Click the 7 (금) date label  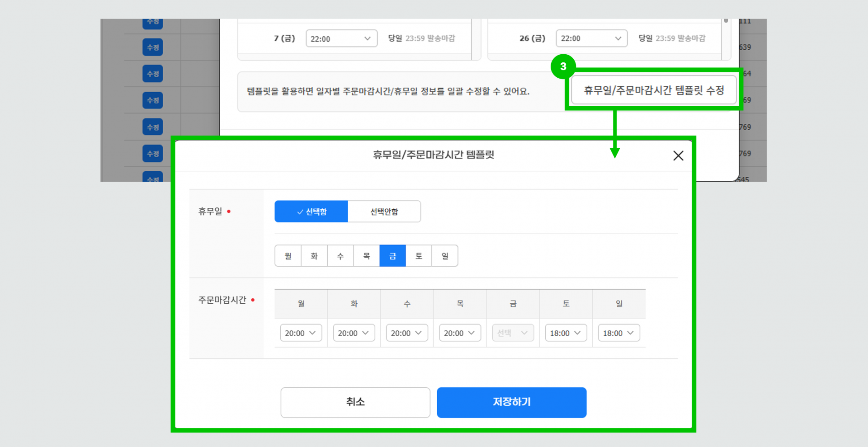click(284, 38)
